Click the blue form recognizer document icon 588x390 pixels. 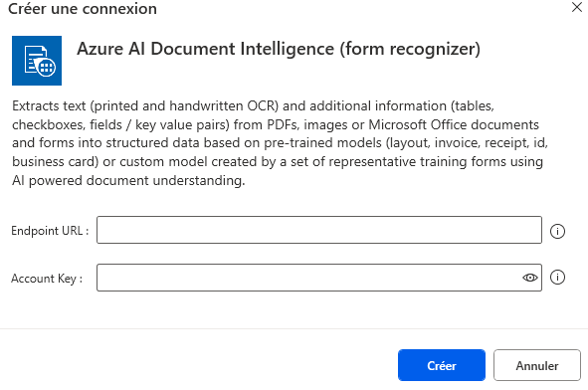tap(37, 61)
